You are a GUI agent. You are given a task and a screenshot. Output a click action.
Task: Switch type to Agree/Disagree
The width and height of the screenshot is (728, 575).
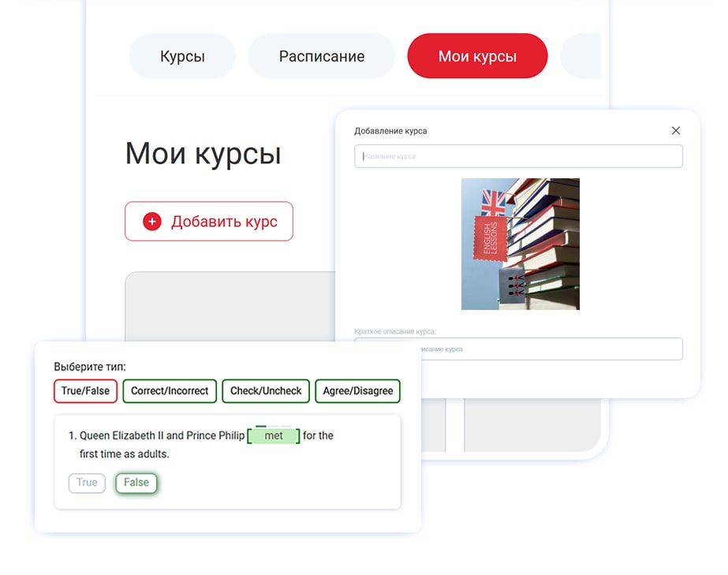[x=357, y=391]
